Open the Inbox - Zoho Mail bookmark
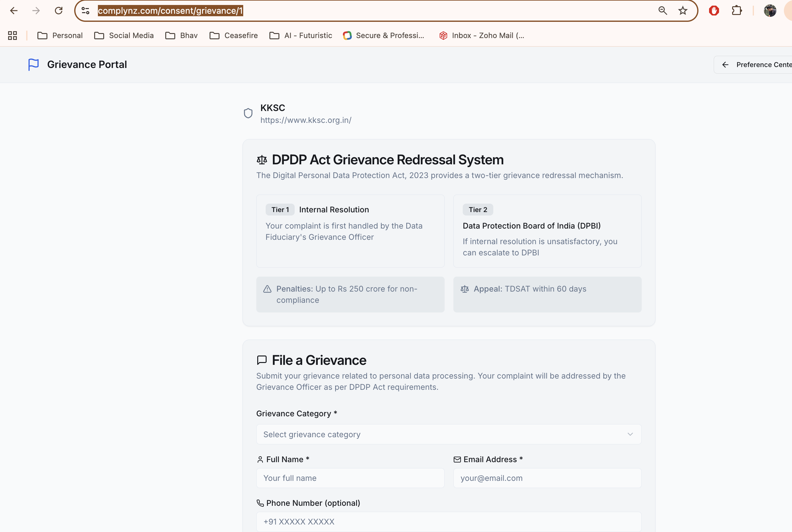This screenshot has height=532, width=792. (482, 35)
